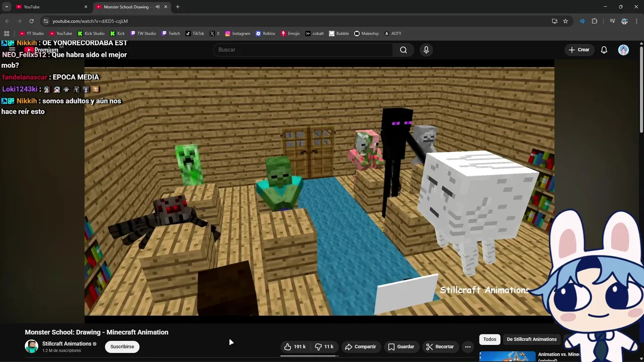The height and width of the screenshot is (362, 644).
Task: Open the Stillcraft Animations channel avatar
Action: pyautogui.click(x=31, y=346)
